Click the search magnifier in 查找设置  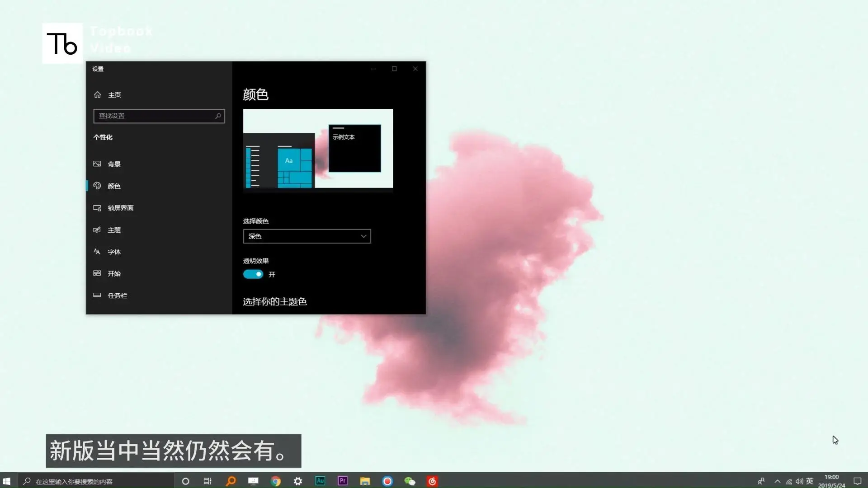coord(218,116)
